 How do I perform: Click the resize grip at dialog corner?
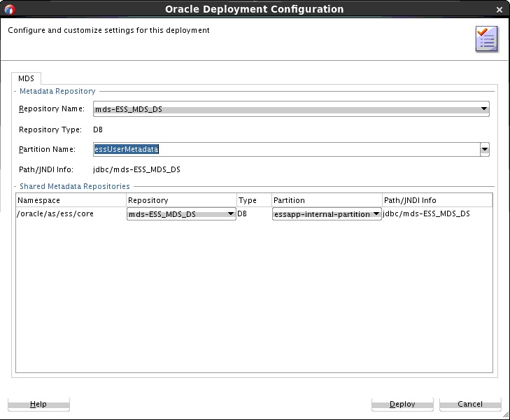tap(506, 415)
